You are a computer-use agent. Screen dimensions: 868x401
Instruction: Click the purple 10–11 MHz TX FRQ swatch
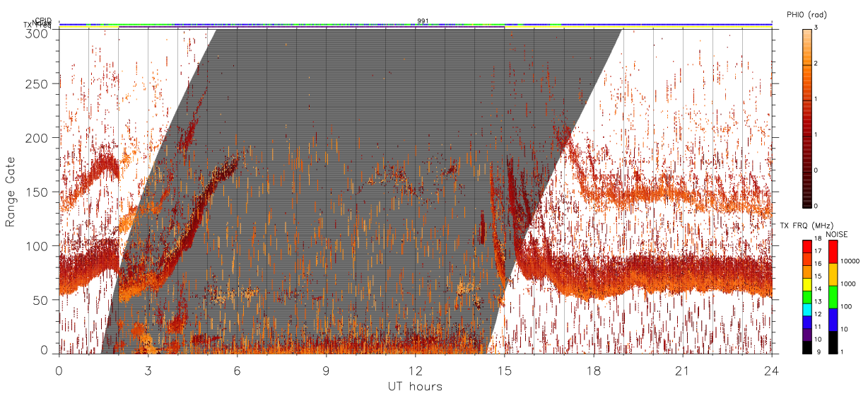[x=806, y=333]
